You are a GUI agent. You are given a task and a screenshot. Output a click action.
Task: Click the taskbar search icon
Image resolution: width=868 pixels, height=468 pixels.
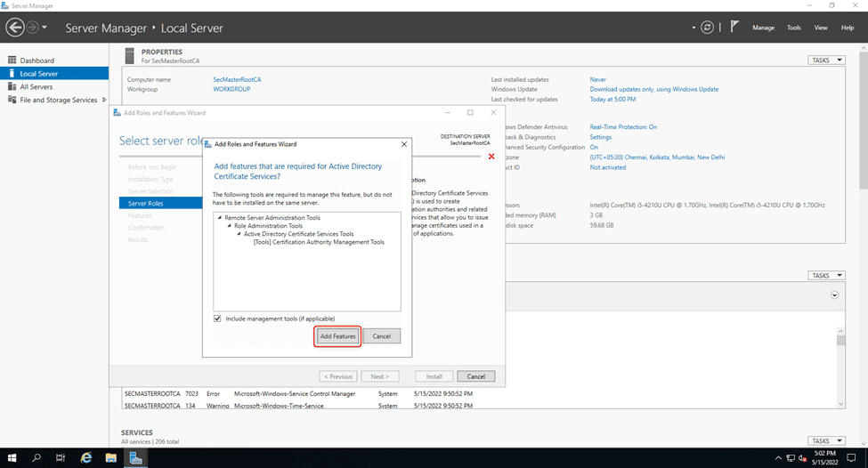click(x=37, y=458)
